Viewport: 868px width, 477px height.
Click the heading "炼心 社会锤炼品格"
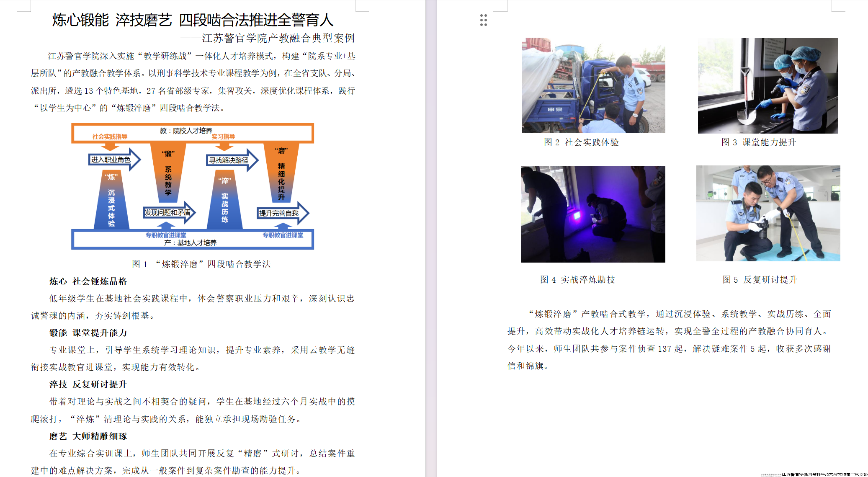click(88, 281)
